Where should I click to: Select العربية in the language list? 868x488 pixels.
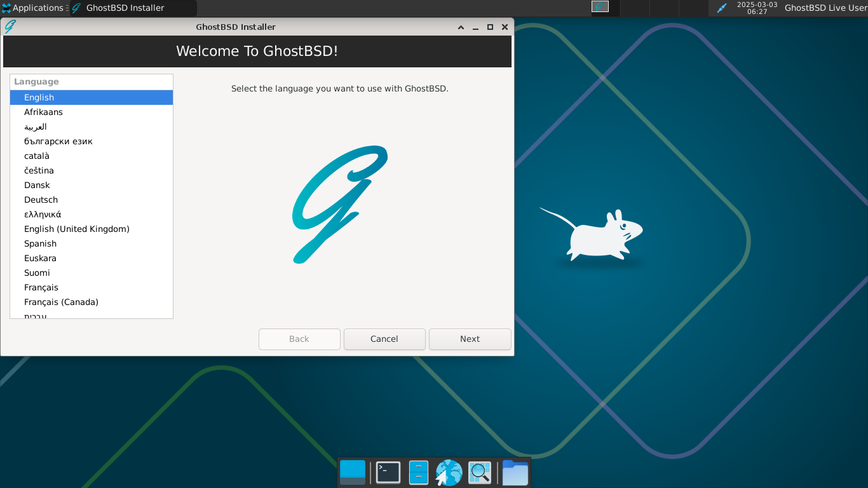pos(92,126)
